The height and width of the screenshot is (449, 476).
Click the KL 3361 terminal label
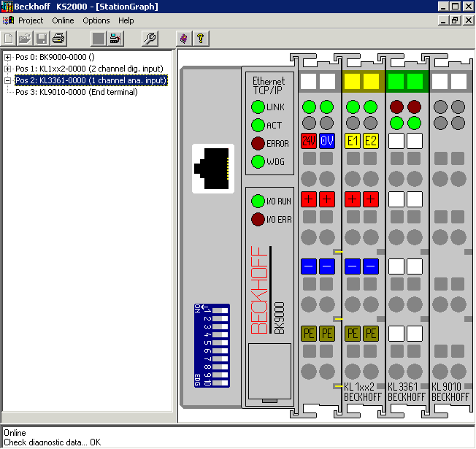403,387
